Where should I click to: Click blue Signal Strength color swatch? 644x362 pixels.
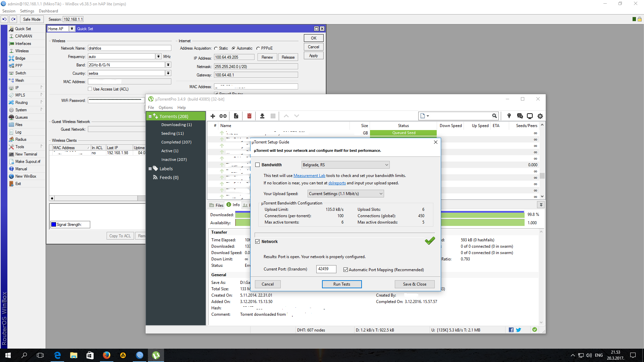pos(54,225)
